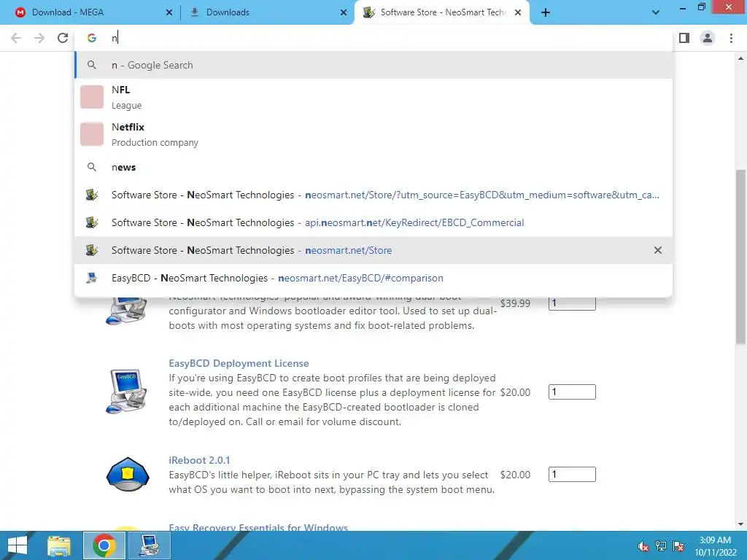Close the Downloads tab
747x560 pixels.
tap(344, 12)
